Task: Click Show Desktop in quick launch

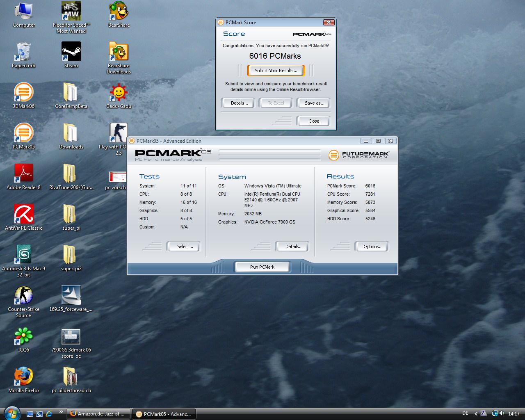Action: pyautogui.click(x=30, y=414)
